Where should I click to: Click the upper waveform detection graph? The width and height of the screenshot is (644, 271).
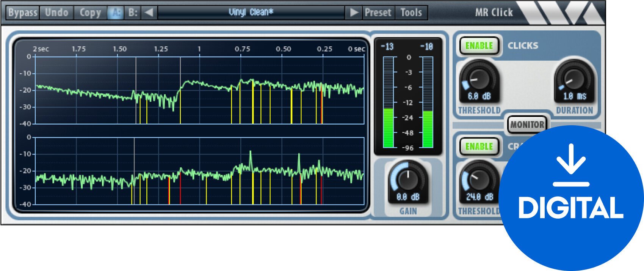coord(200,90)
